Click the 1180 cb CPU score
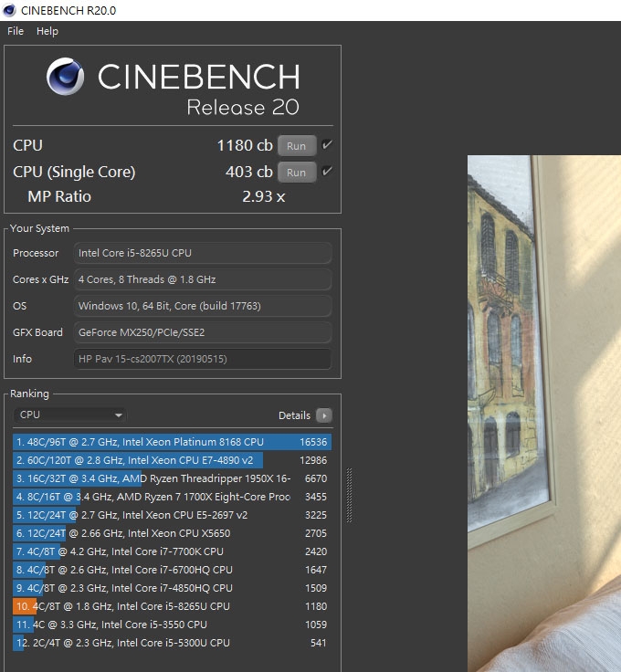This screenshot has width=621, height=672. 245,145
